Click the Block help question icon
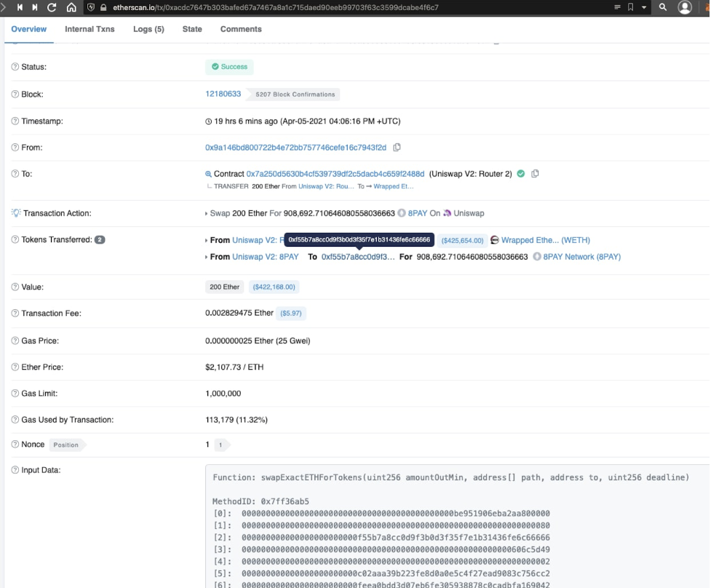Image resolution: width=711 pixels, height=588 pixels. click(x=15, y=95)
